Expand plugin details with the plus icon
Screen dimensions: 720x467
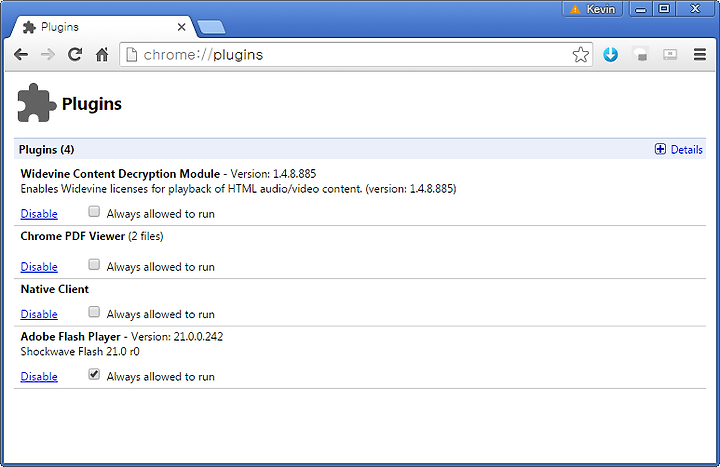pyautogui.click(x=660, y=149)
